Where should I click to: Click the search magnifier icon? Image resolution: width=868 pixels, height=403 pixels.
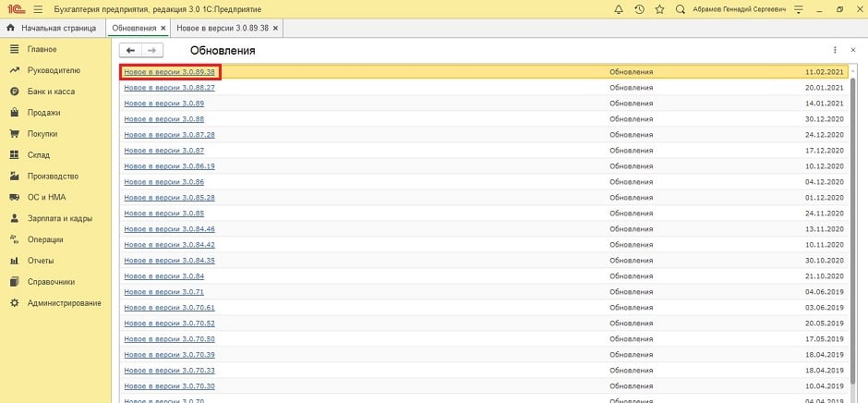(681, 9)
